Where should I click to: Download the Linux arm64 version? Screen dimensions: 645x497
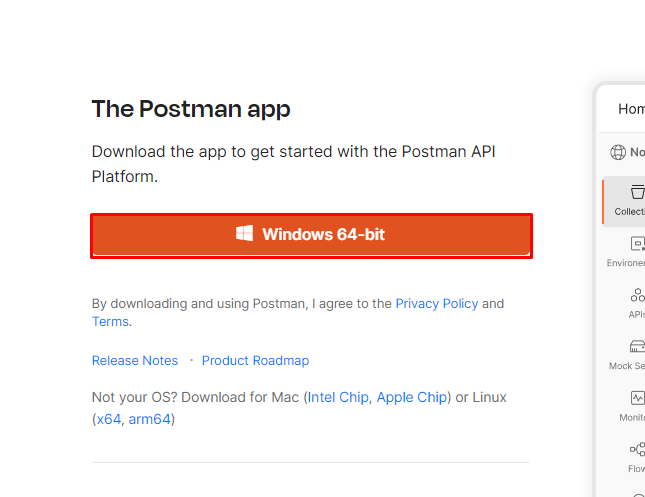coord(150,419)
